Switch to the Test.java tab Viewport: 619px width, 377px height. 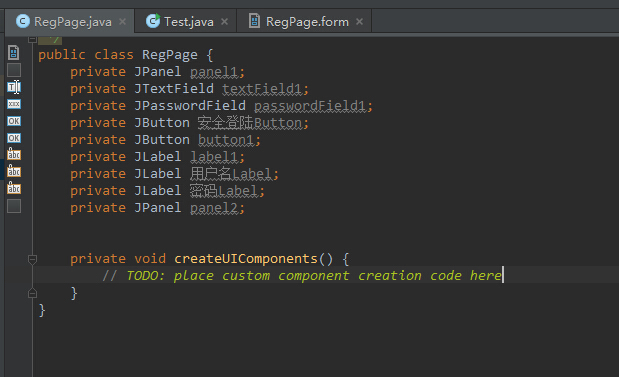(x=185, y=21)
